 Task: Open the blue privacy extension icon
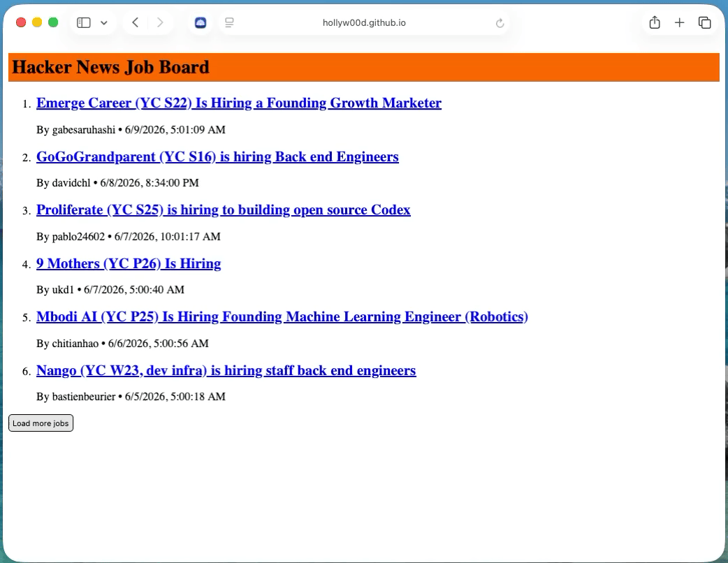(x=201, y=23)
